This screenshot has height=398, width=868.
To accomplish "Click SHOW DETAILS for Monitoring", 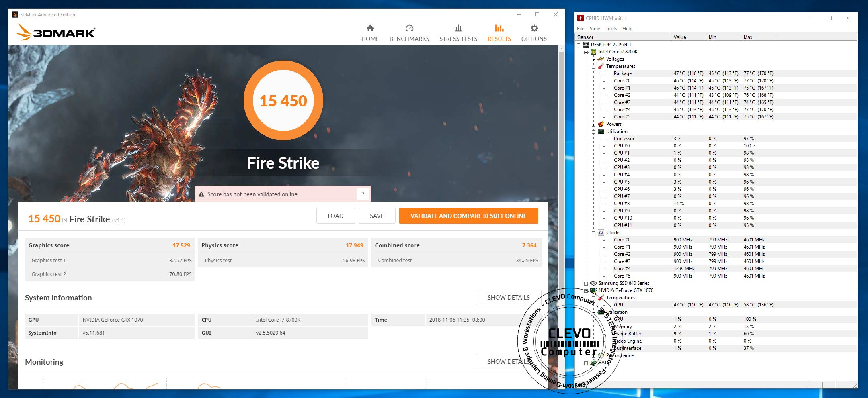I will point(509,362).
